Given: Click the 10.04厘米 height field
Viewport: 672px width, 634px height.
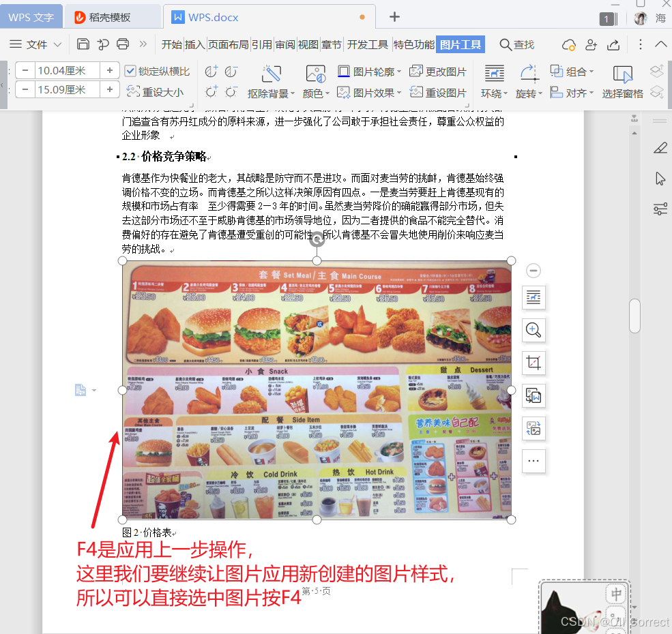Looking at the screenshot, I should [68, 70].
